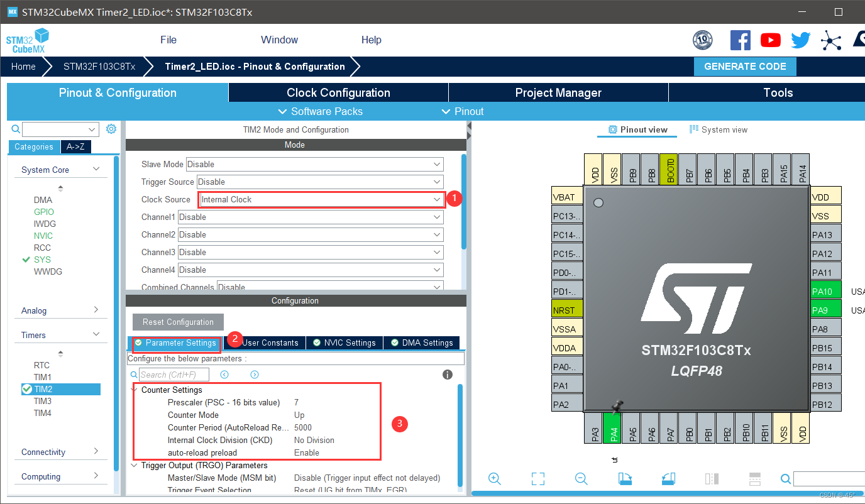Click the pinout search magnifier icon
Image resolution: width=865 pixels, height=504 pixels.
786,479
